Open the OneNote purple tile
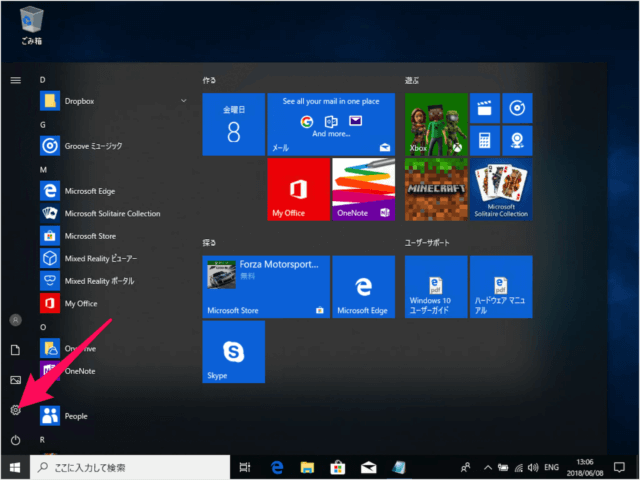 (363, 189)
